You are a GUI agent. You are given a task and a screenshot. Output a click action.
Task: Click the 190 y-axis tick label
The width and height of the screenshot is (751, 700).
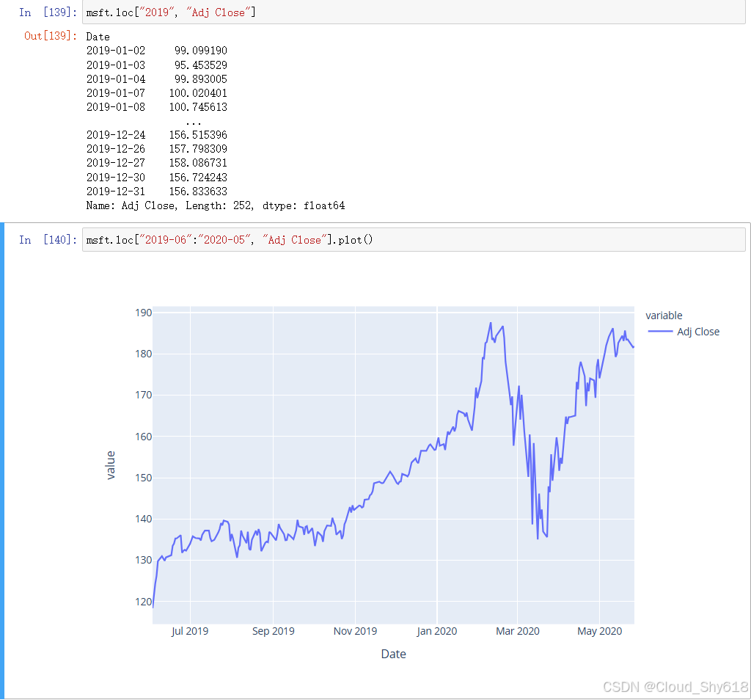[x=143, y=313]
